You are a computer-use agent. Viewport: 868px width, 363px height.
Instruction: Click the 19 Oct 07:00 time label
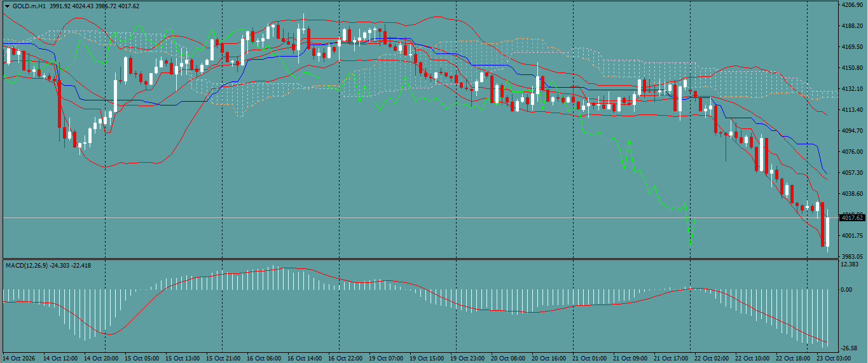(x=387, y=359)
